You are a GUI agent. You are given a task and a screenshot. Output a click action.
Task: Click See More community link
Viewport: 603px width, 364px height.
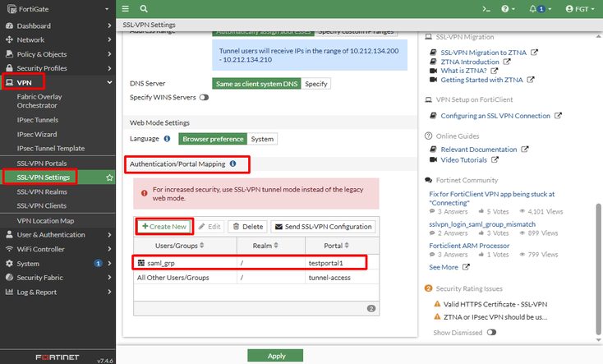(x=444, y=267)
